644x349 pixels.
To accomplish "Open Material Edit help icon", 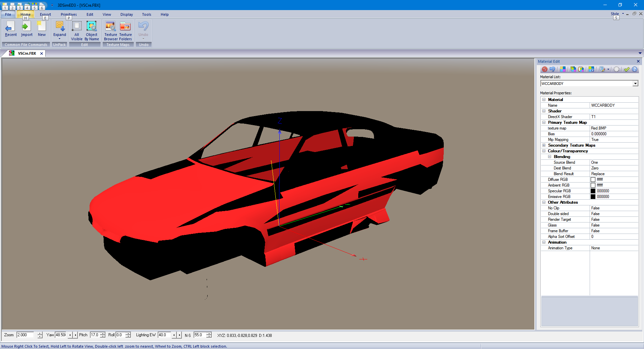I will tap(635, 69).
